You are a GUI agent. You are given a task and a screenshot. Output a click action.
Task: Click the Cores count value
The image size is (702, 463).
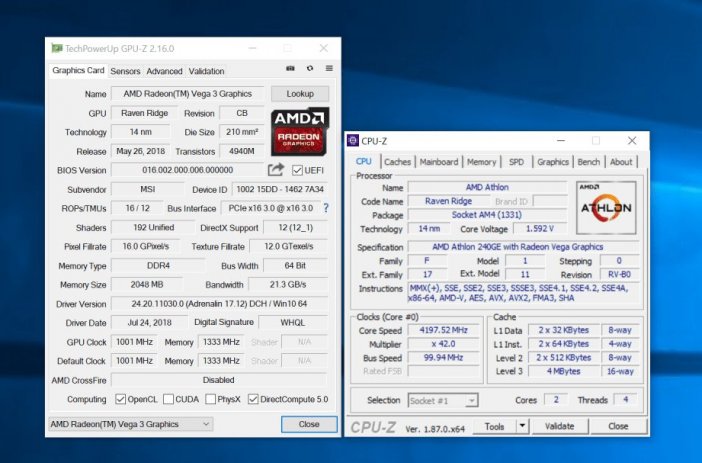[x=556, y=399]
